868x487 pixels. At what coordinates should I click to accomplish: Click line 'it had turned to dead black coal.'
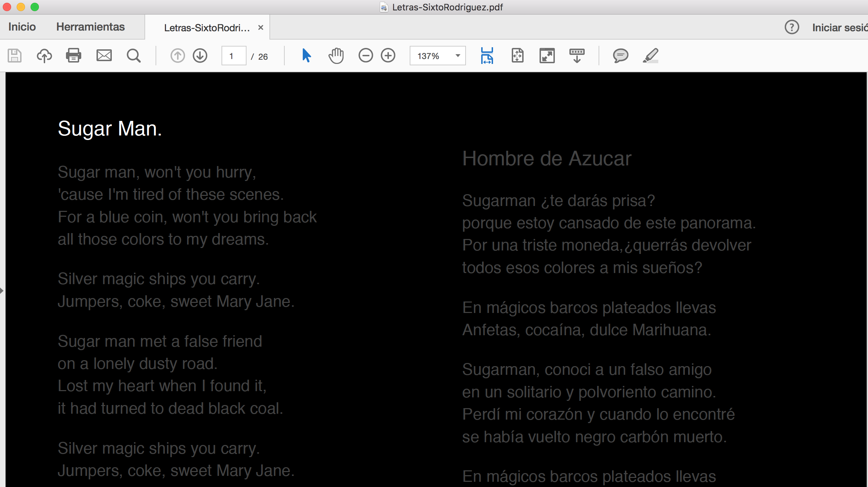click(170, 408)
